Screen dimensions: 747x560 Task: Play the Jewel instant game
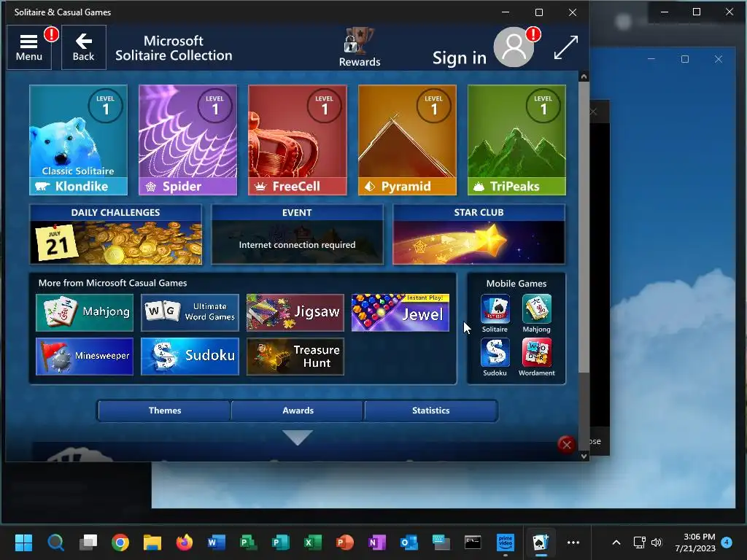pyautogui.click(x=400, y=312)
